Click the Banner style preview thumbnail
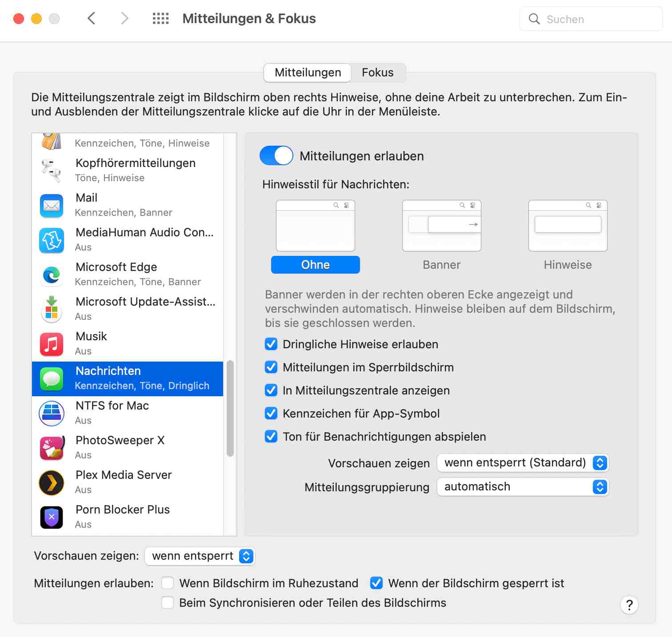This screenshot has width=672, height=637. click(442, 226)
